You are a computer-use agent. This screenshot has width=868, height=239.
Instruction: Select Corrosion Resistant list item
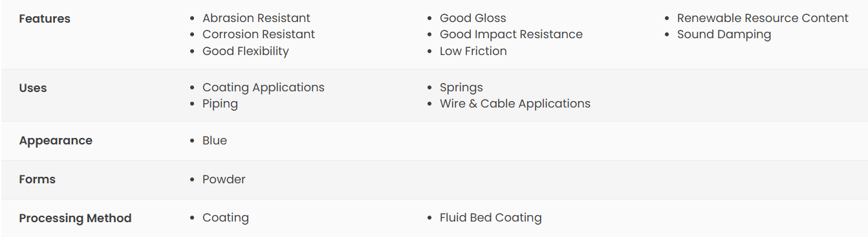(x=259, y=34)
